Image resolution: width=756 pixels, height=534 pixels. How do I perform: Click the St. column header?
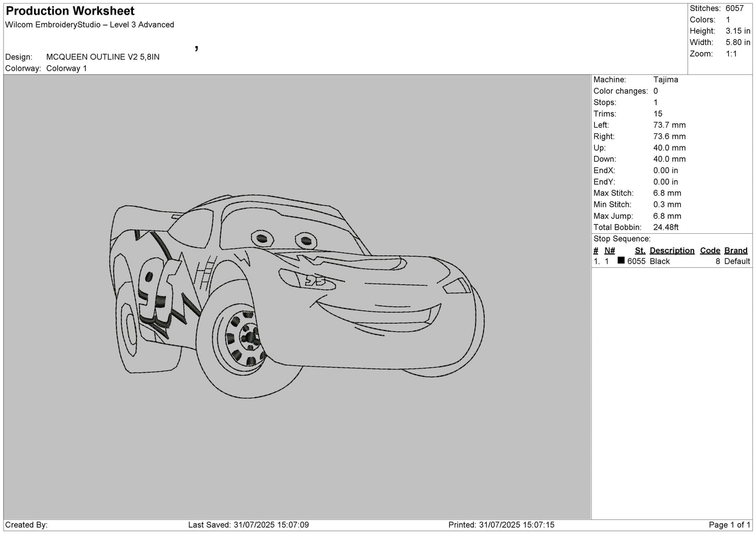point(640,251)
